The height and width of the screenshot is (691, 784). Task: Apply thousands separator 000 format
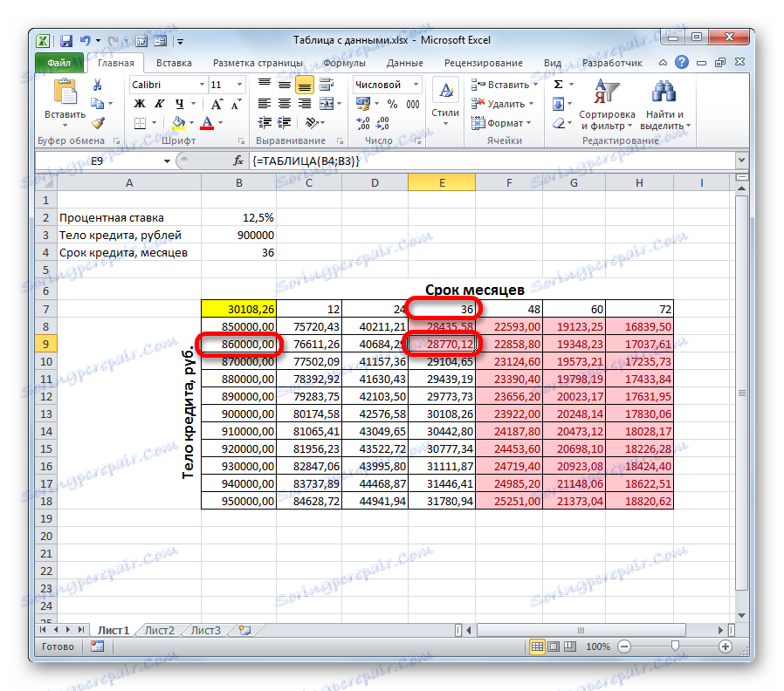click(412, 104)
